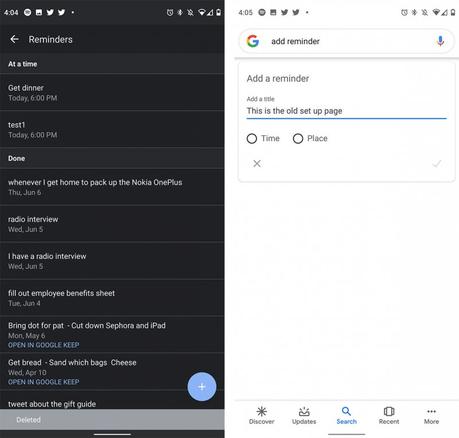Tap the battery icon in the right phone status bar

(453, 13)
